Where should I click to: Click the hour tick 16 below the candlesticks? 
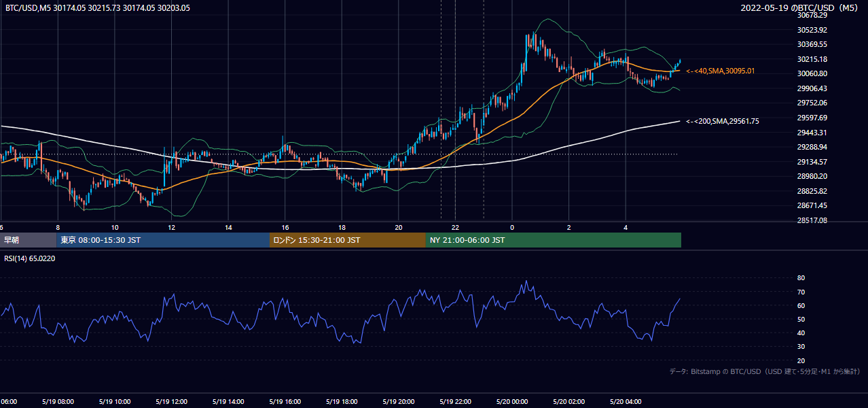pyautogui.click(x=285, y=227)
